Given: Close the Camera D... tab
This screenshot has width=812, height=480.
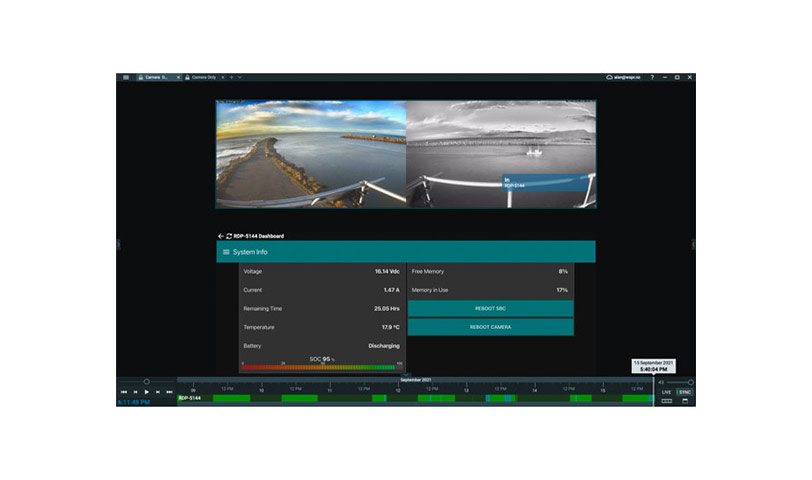Looking at the screenshot, I should point(178,77).
